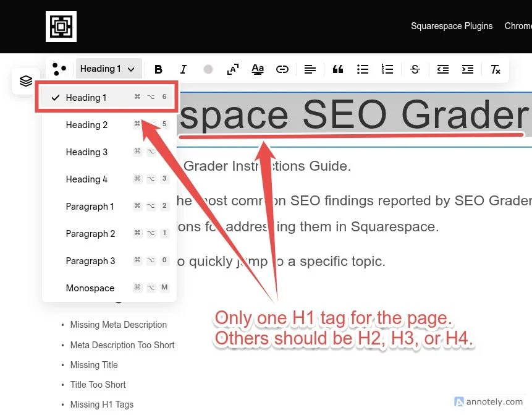The height and width of the screenshot is (415, 532).
Task: Insert a link with the chain icon
Action: (282, 69)
